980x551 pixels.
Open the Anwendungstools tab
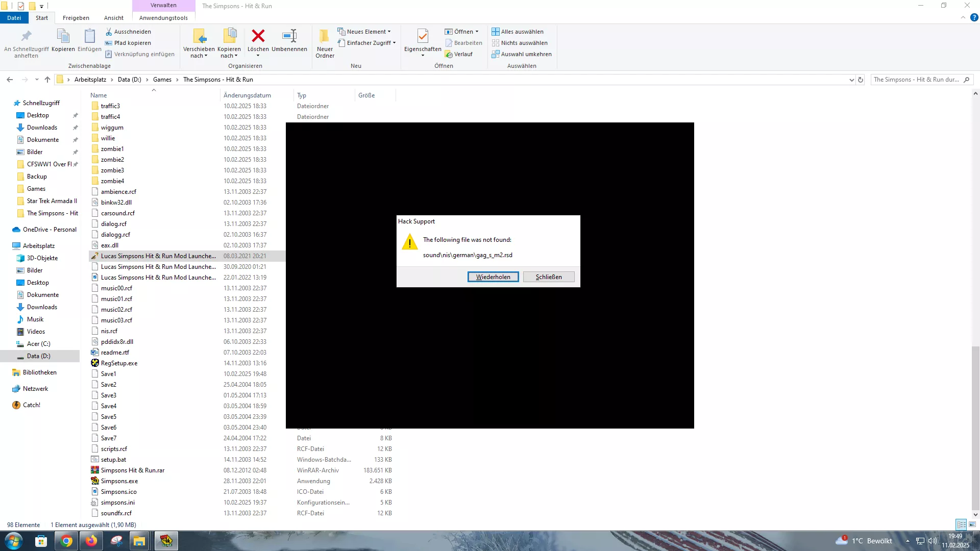point(163,17)
